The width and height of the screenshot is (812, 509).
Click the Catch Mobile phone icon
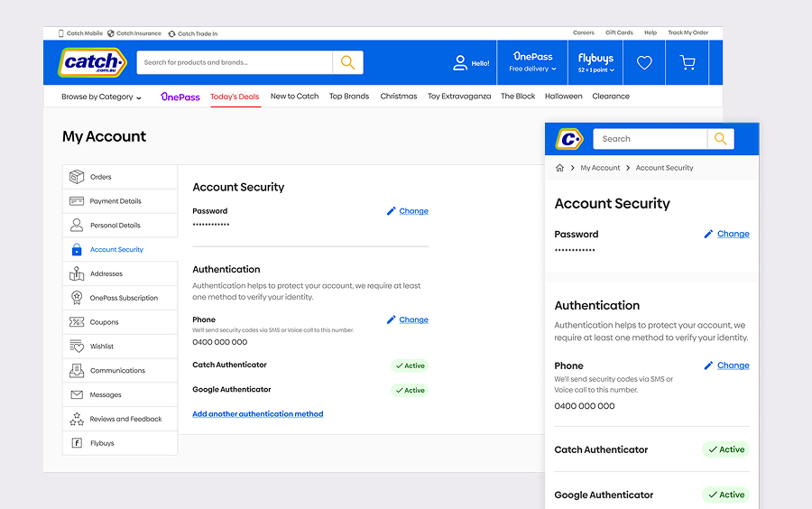click(x=61, y=33)
